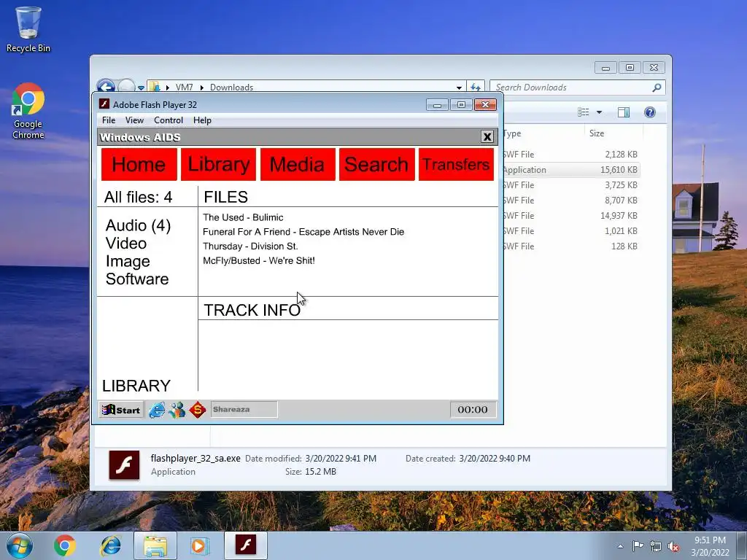
Task: Open the Home tab in Shareaza
Action: point(139,164)
